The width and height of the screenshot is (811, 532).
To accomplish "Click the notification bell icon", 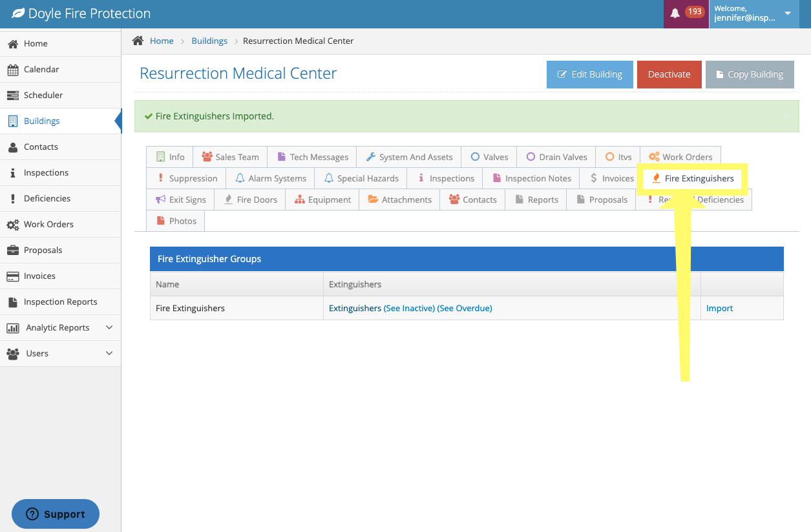I will coord(675,13).
